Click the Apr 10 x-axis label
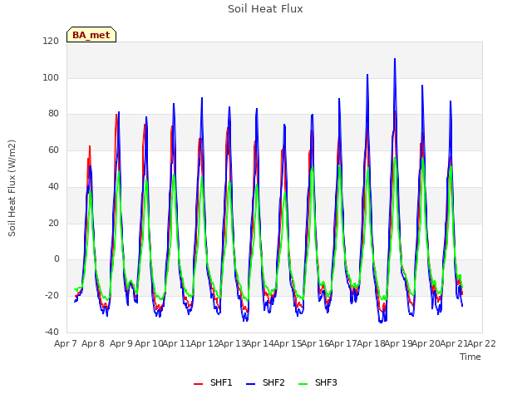532x399 pixels. tap(149, 343)
